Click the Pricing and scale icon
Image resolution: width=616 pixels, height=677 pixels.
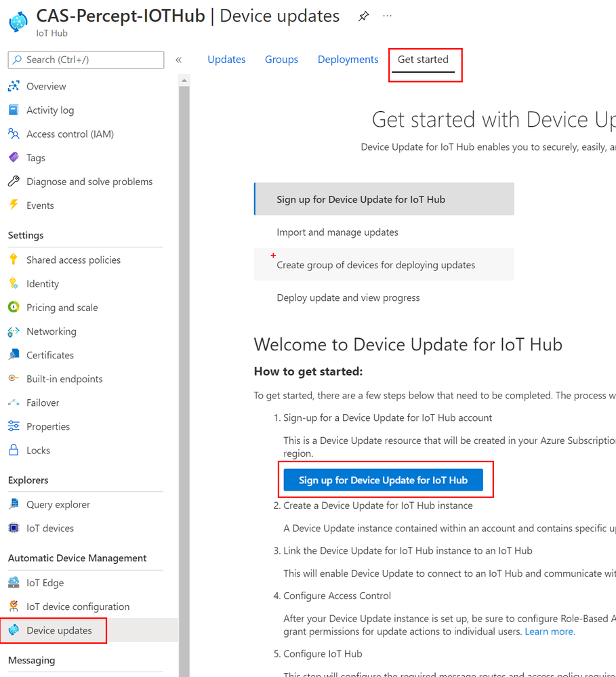(x=14, y=307)
